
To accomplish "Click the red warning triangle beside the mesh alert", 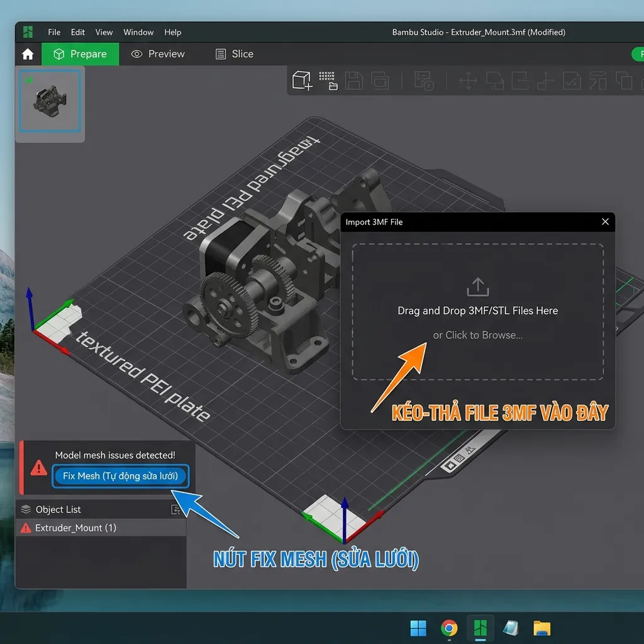I will (38, 468).
